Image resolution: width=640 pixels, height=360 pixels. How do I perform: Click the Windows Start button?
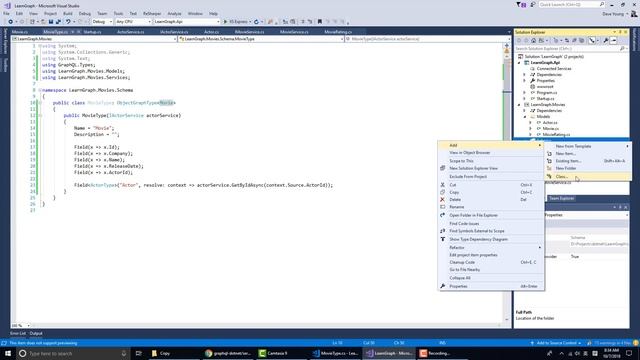click(8, 353)
